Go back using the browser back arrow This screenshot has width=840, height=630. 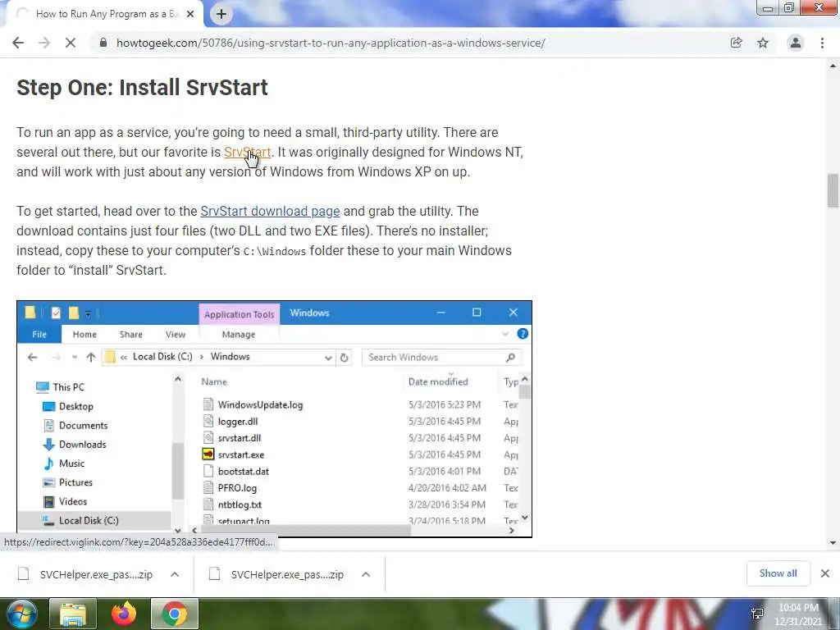(x=18, y=43)
